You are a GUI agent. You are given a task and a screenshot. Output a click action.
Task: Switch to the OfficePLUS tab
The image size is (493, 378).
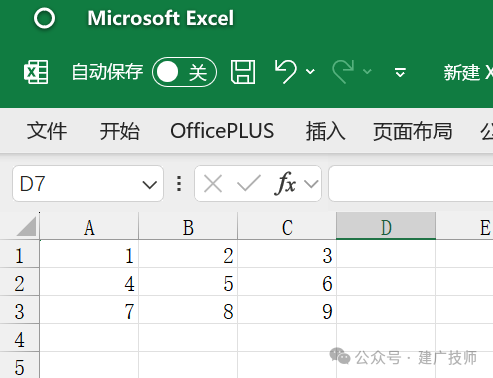tap(222, 131)
